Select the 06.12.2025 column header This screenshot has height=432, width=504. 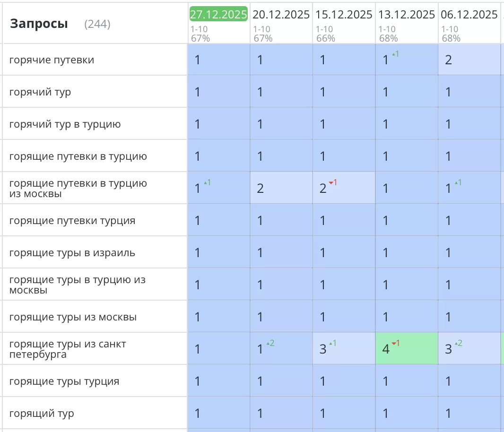pos(469,15)
